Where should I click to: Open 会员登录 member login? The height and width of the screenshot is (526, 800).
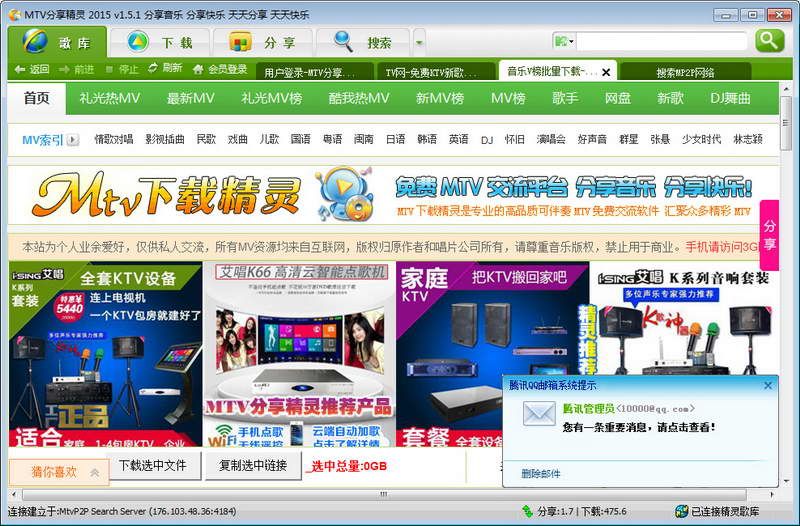pyautogui.click(x=220, y=69)
